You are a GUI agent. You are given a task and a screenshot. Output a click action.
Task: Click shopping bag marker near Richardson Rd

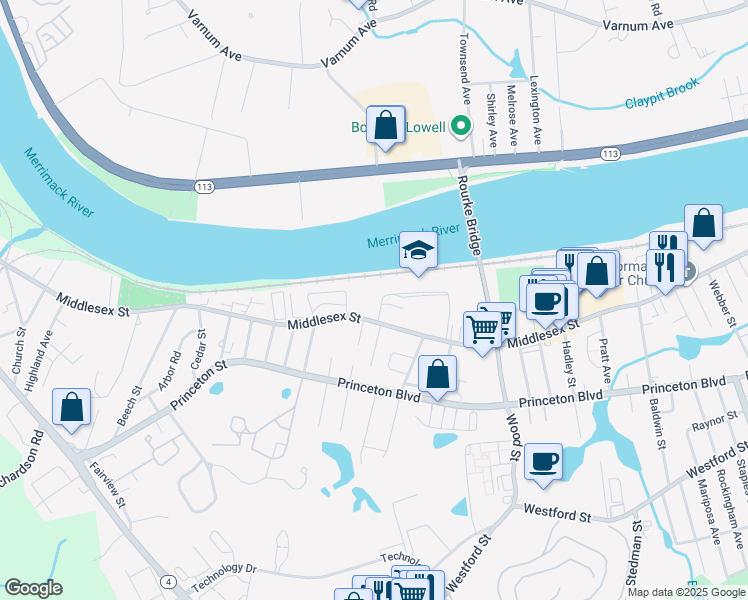[72, 409]
